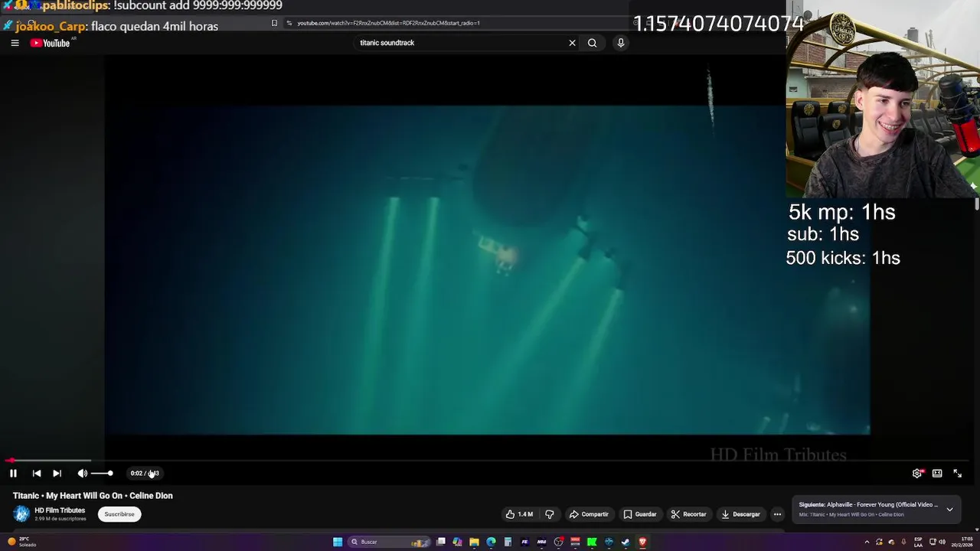Pause the video playback

[x=13, y=473]
